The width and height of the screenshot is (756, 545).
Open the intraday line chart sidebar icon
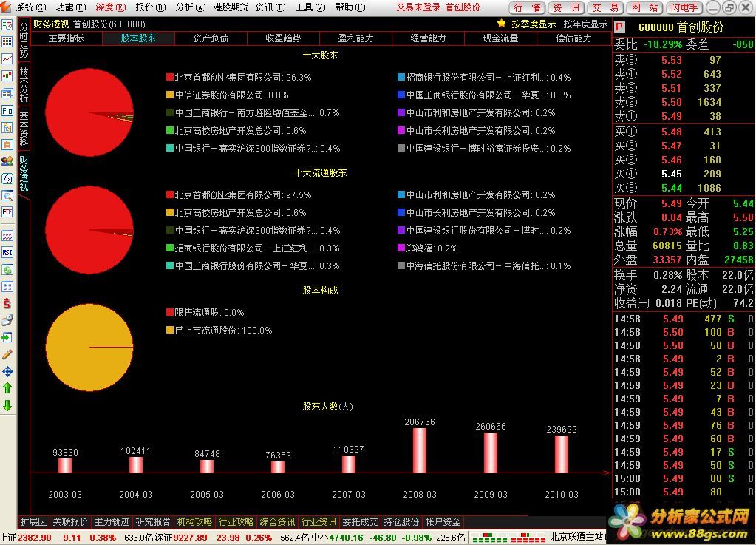[7, 59]
